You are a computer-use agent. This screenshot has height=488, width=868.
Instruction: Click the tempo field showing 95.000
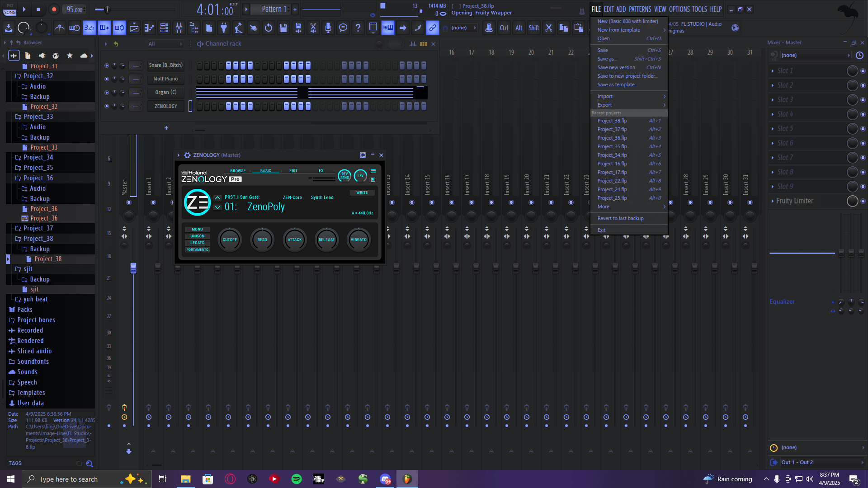[75, 9]
